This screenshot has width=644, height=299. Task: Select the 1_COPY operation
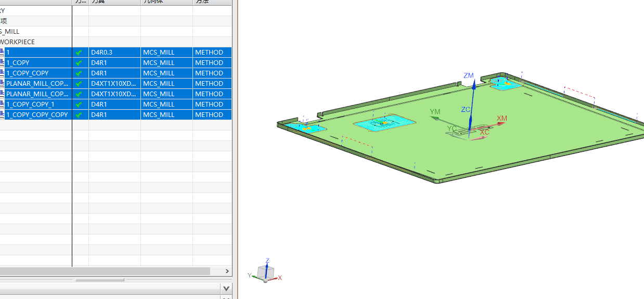coord(18,63)
